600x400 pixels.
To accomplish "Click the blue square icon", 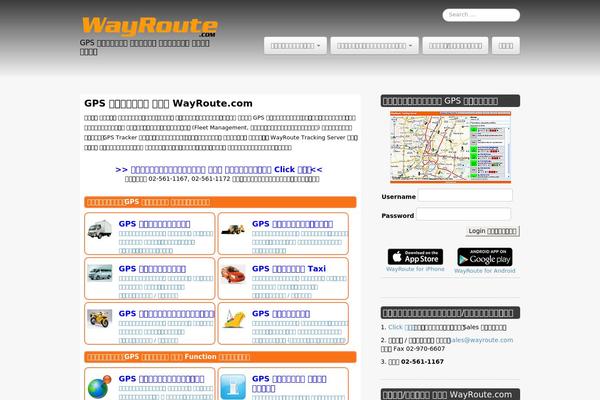I will (x=233, y=387).
